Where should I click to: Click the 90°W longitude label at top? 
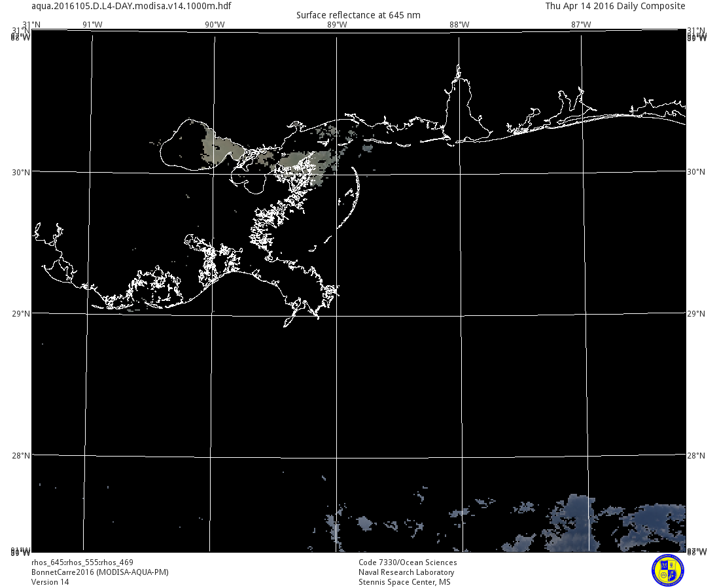[215, 25]
